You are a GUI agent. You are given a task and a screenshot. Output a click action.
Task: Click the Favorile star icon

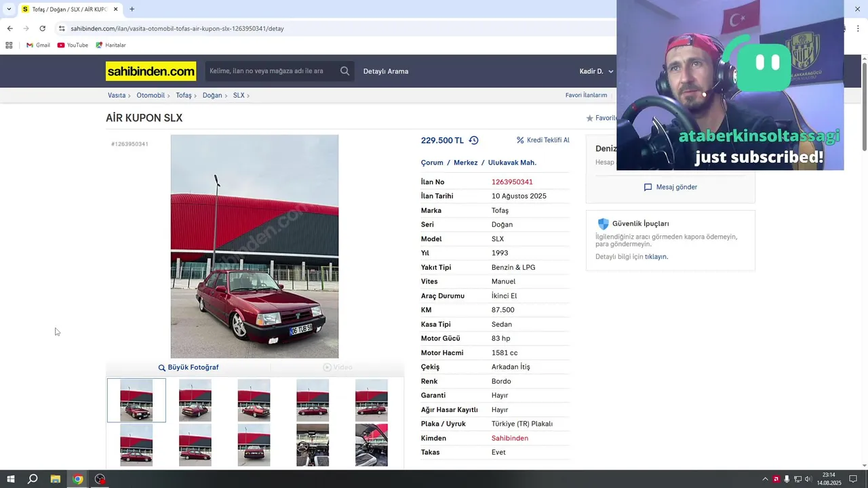click(589, 118)
